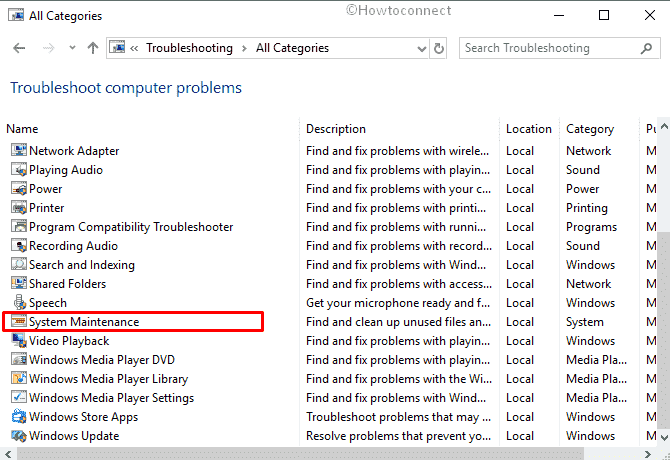Viewport: 670px width, 460px height.
Task: Expand the breadcrumb chevron before Troubleshooting
Action: pos(134,48)
